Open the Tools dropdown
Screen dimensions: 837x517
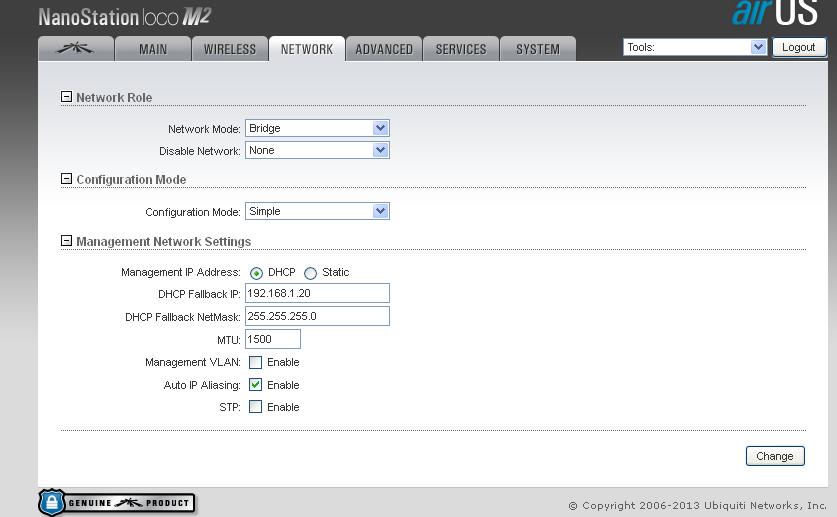pos(695,47)
